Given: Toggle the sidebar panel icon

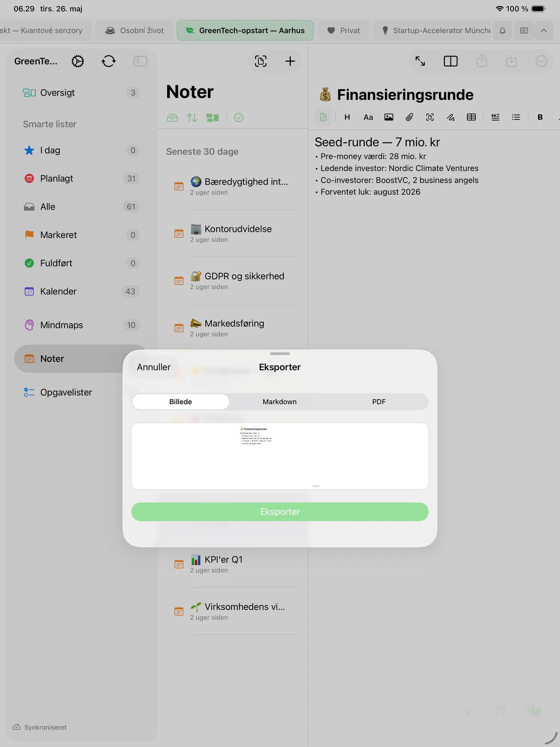Looking at the screenshot, I should click(x=140, y=61).
